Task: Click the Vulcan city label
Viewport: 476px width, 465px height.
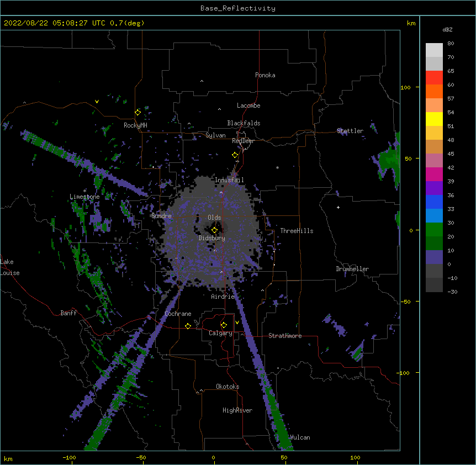Action: (x=300, y=437)
